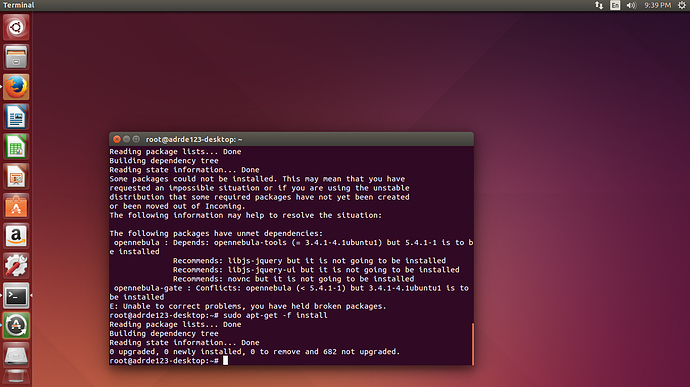Click 'Some packages could not be installed' line

(x=257, y=179)
